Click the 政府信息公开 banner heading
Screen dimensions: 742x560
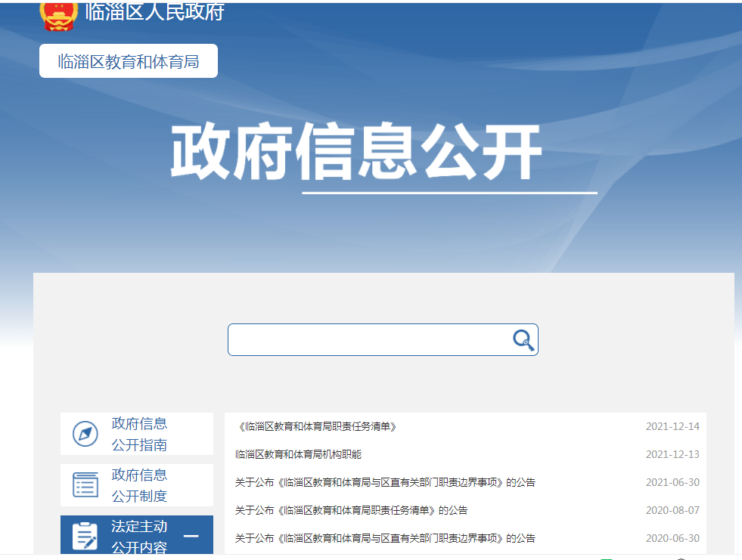click(x=356, y=153)
